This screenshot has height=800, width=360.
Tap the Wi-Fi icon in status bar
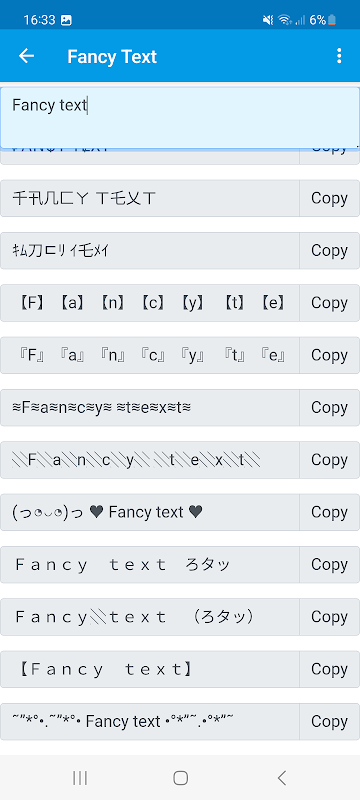(x=285, y=20)
